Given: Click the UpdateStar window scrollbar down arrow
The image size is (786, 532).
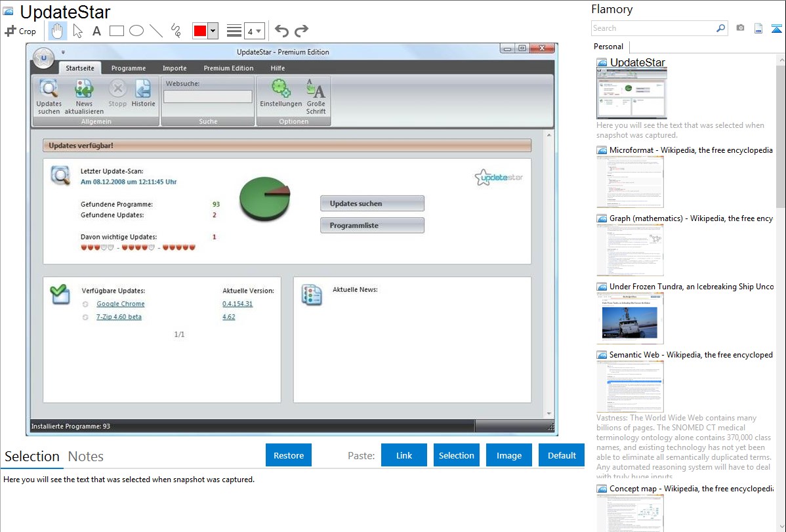Looking at the screenshot, I should coord(549,414).
